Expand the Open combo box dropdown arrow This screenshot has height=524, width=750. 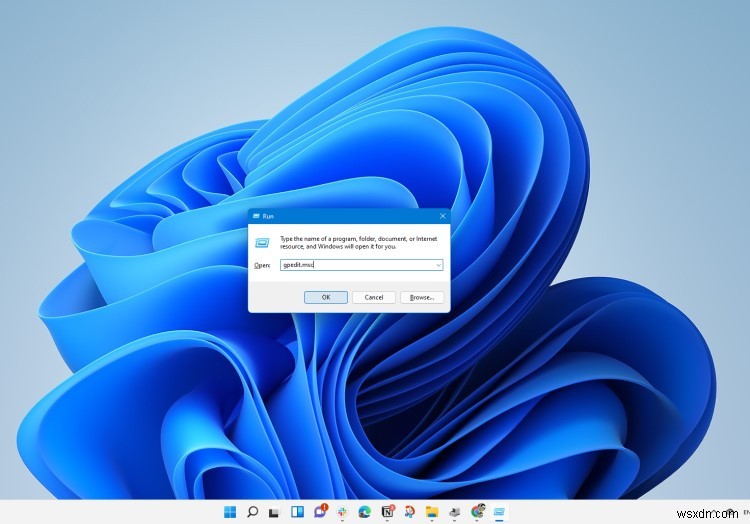click(x=438, y=265)
